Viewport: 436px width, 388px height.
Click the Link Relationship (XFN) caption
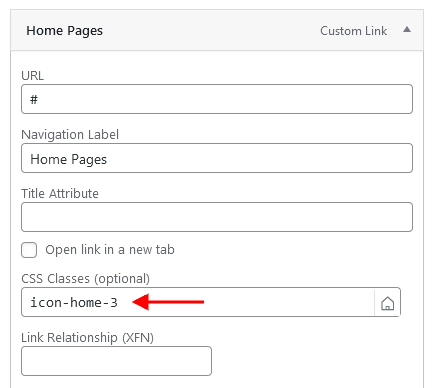[x=87, y=338]
